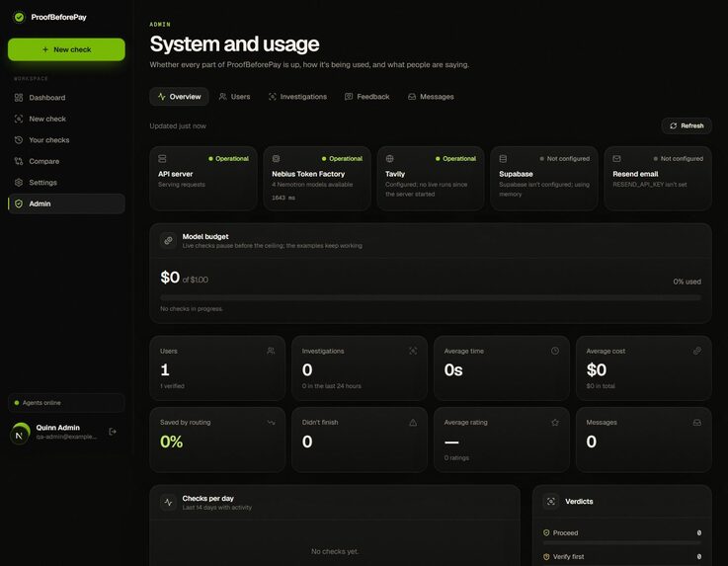
Task: Click the Quinn Admin avatar
Action: [20, 434]
